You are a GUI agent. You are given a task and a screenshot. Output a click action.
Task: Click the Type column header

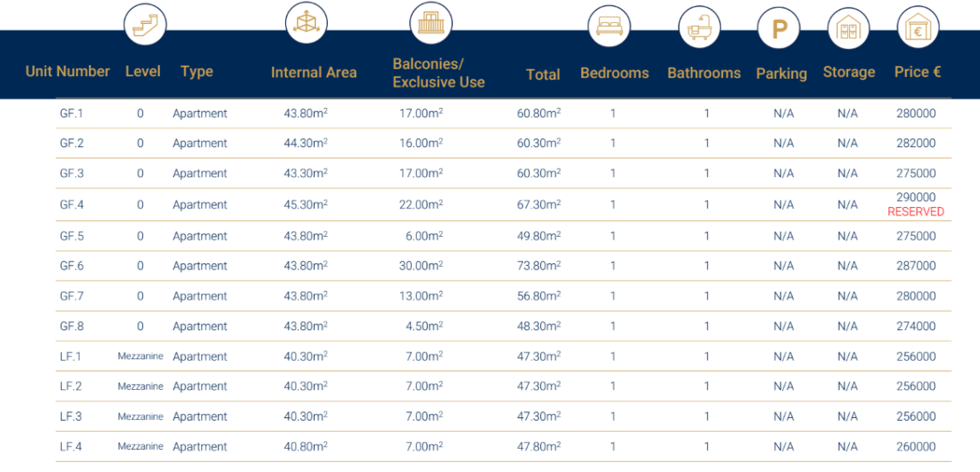pyautogui.click(x=197, y=72)
